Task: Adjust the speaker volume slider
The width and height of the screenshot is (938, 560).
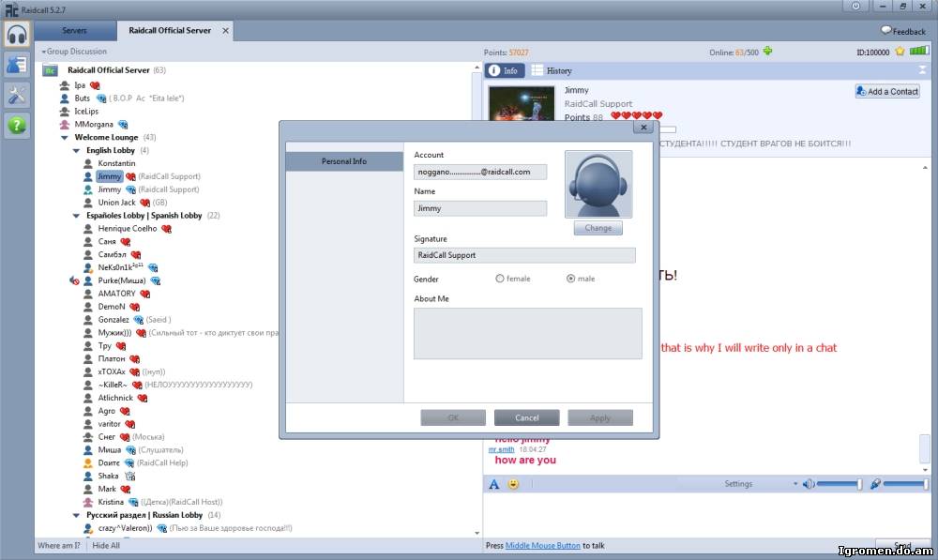Action: (x=840, y=483)
